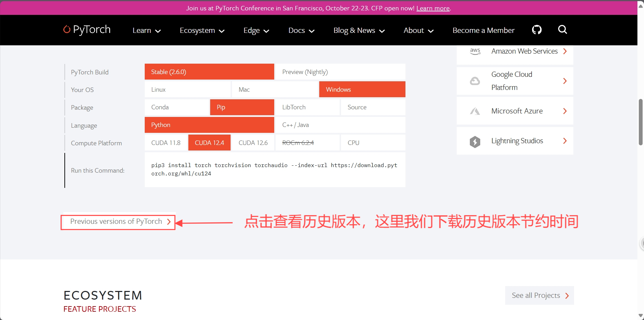
Task: Click arrow next to Lightning Studios
Action: coord(565,141)
